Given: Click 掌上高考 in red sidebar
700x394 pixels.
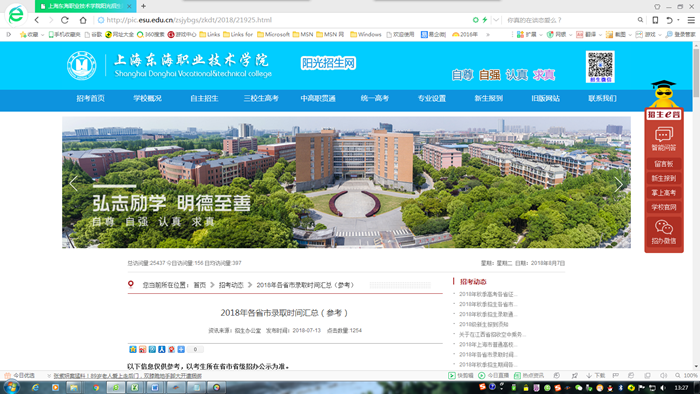Looking at the screenshot, I should [664, 193].
